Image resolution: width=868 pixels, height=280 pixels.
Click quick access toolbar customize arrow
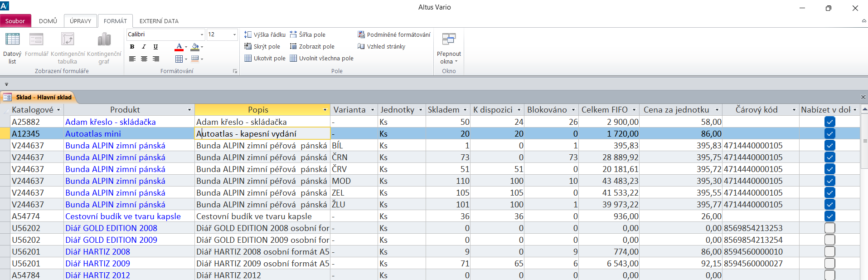(x=6, y=84)
